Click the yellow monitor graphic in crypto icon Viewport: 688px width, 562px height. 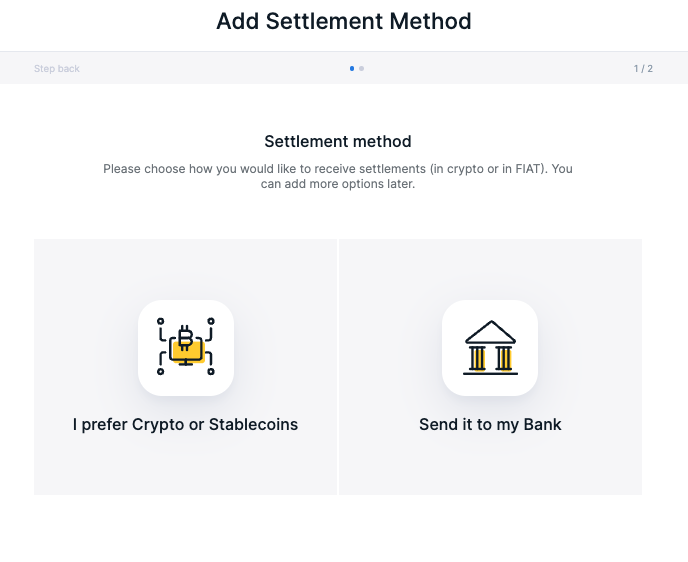(x=189, y=352)
